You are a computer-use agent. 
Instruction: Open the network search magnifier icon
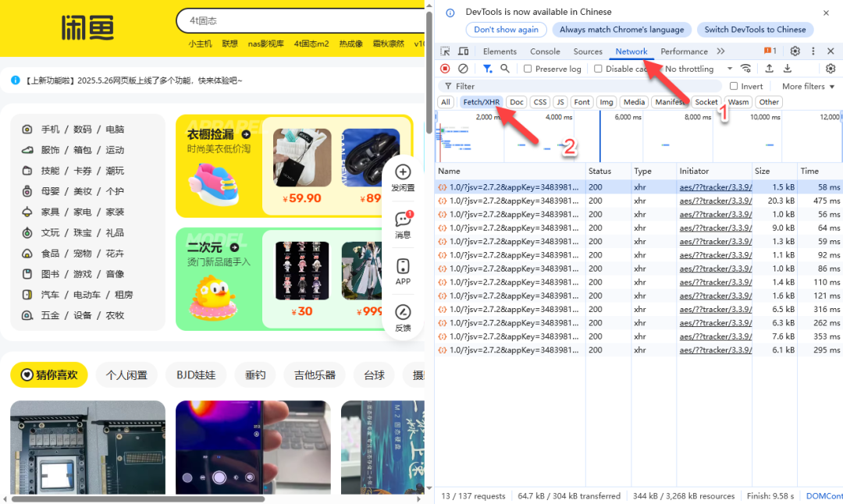(505, 69)
